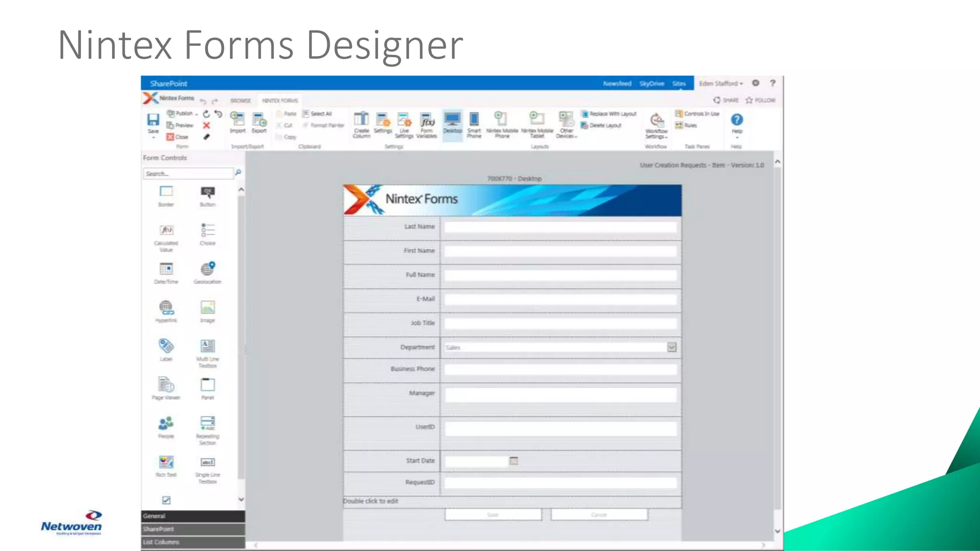Viewport: 980px width, 551px height.
Task: Expand the General controls section
Action: coord(193,516)
